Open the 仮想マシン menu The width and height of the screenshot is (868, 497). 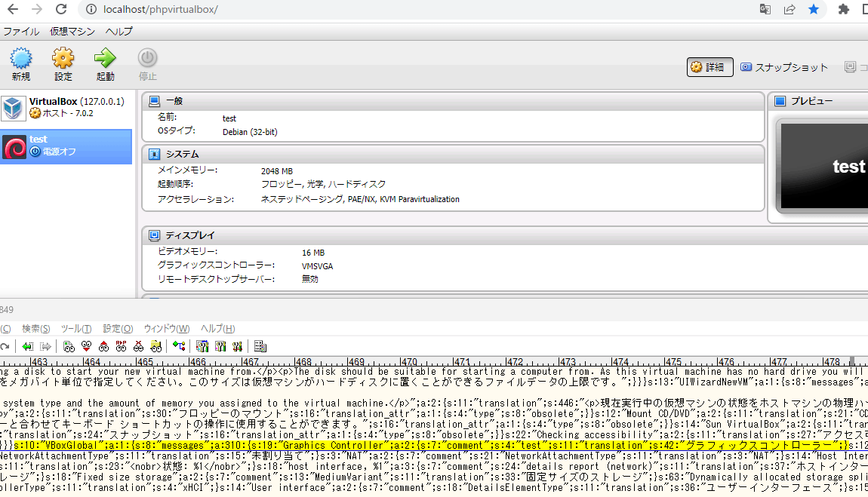click(72, 32)
